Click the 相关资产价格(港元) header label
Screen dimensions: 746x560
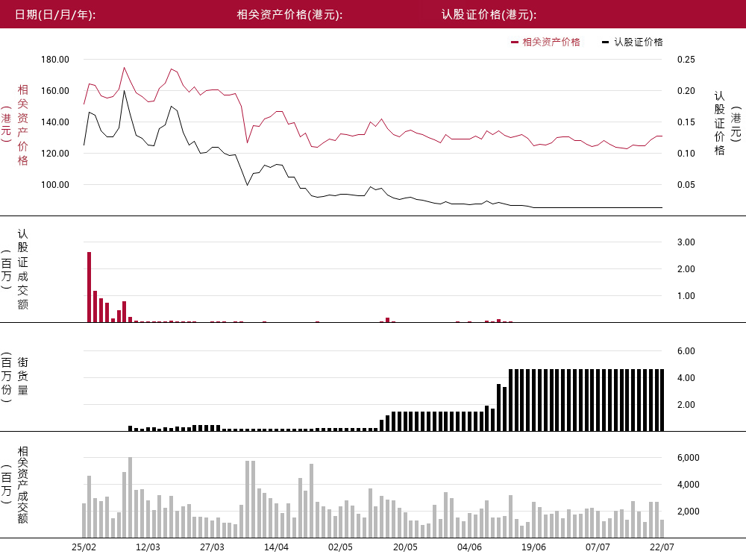click(x=289, y=15)
